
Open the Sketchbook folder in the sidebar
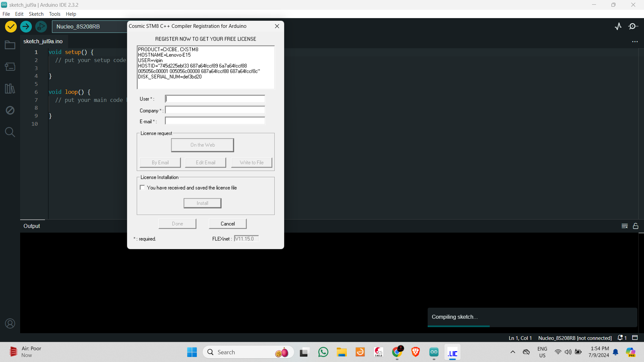[x=10, y=45]
